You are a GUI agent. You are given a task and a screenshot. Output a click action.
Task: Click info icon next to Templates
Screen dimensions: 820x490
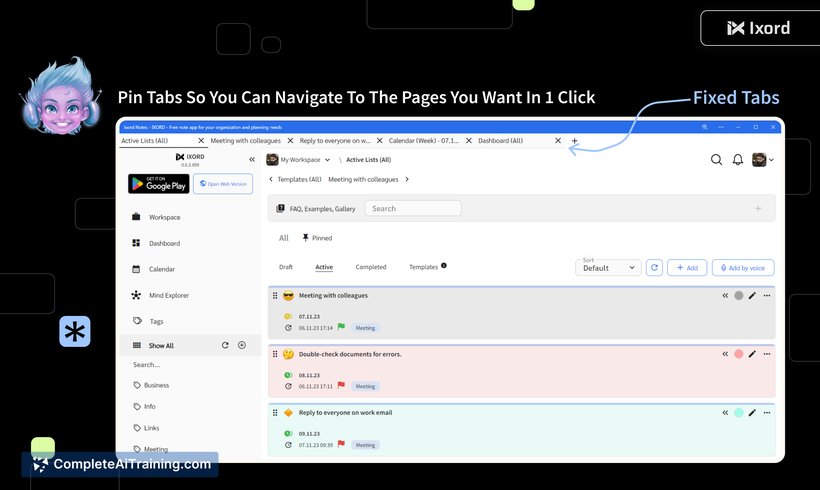pos(444,266)
